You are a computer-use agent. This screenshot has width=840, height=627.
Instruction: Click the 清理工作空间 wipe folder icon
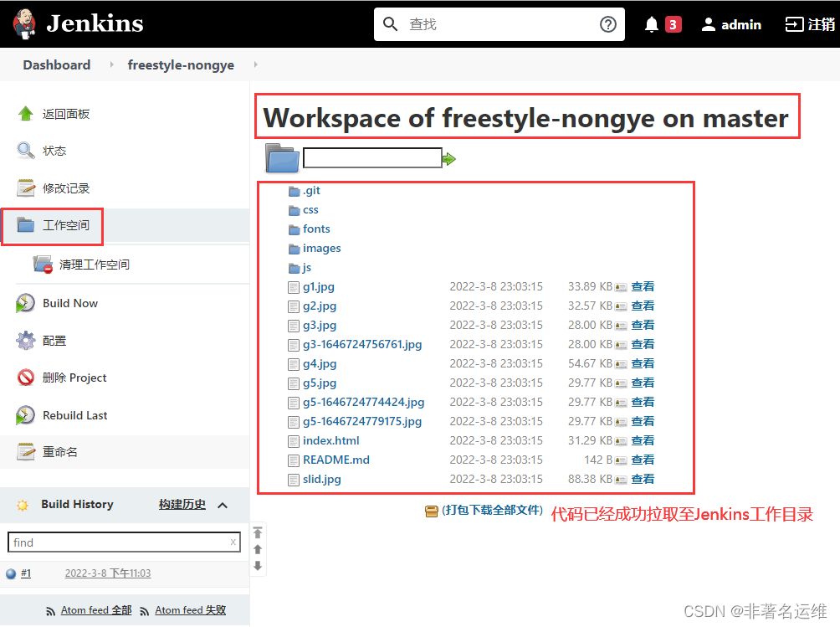[43, 265]
